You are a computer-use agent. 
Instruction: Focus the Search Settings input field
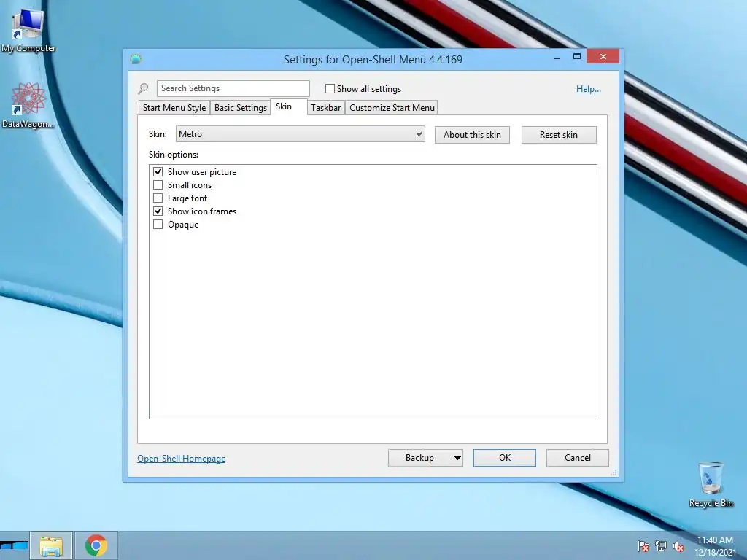pyautogui.click(x=233, y=88)
